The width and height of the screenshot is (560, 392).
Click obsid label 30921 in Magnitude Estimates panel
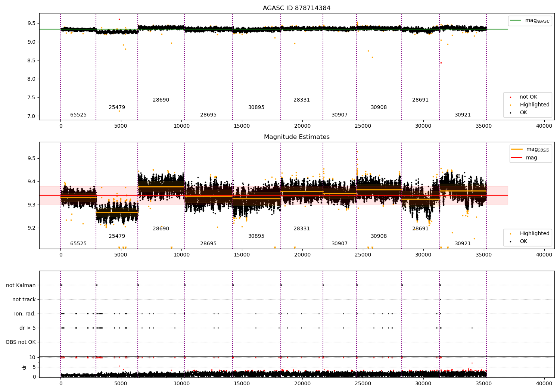[463, 244]
